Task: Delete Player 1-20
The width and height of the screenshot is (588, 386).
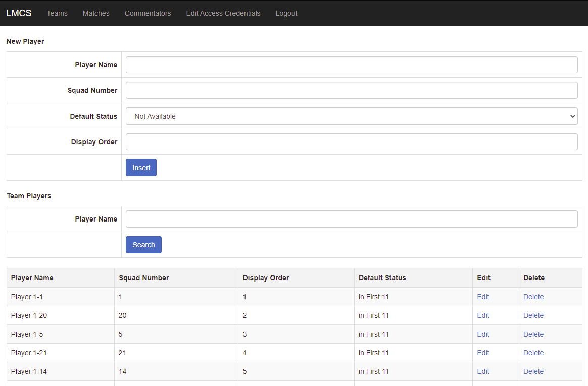Action: tap(533, 315)
